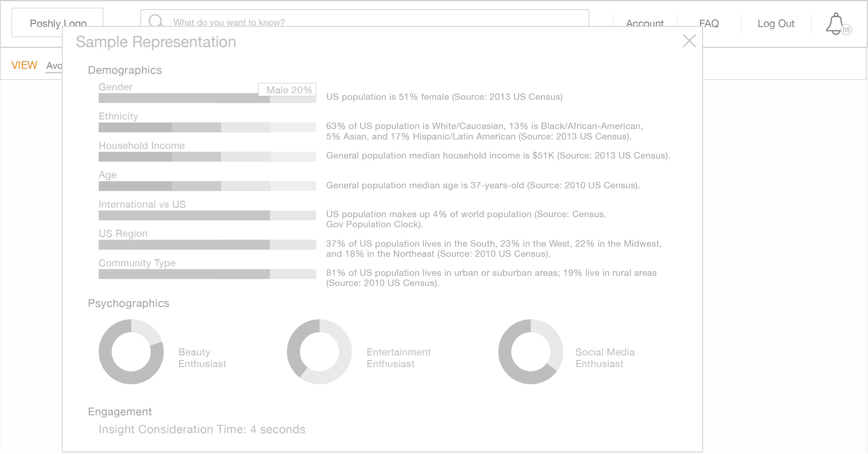The width and height of the screenshot is (868, 454).
Task: Click 'Insight Consideration Time: 4 seconds'
Action: tap(202, 429)
